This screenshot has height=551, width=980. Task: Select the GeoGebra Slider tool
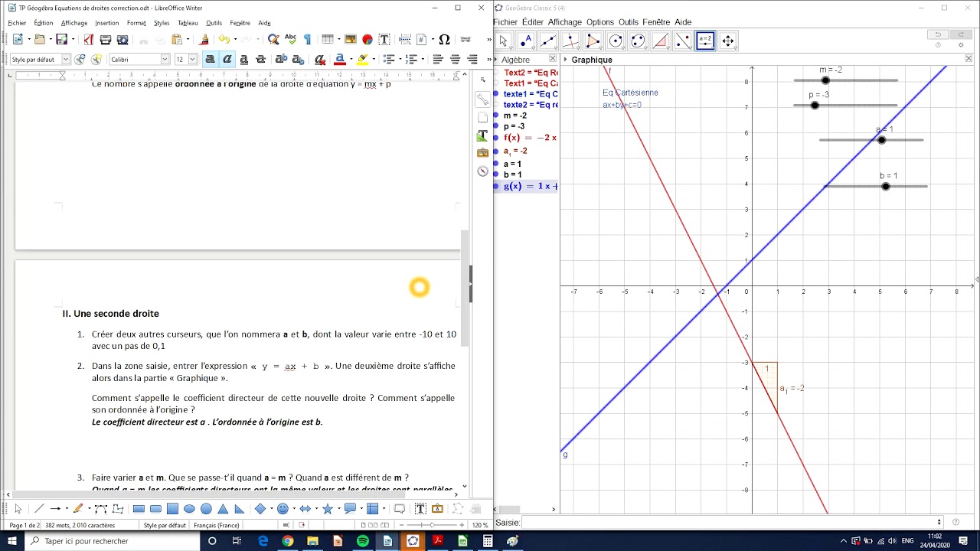[705, 41]
